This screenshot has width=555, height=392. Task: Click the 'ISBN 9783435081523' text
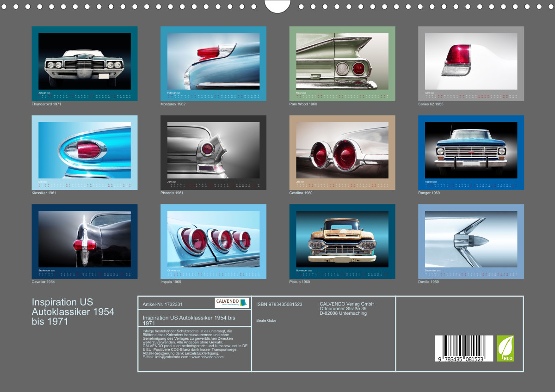point(279,304)
